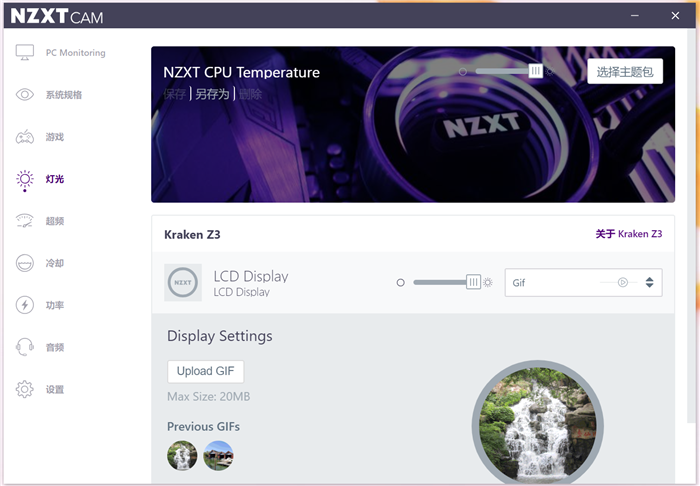Click the LCD Display brightness slider handle
This screenshot has width=700, height=486.
click(x=474, y=282)
